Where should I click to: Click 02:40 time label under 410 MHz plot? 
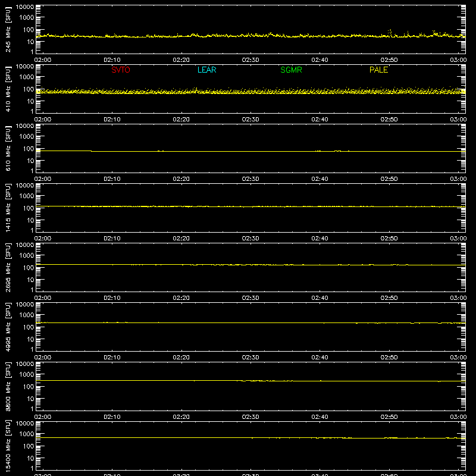pos(320,120)
